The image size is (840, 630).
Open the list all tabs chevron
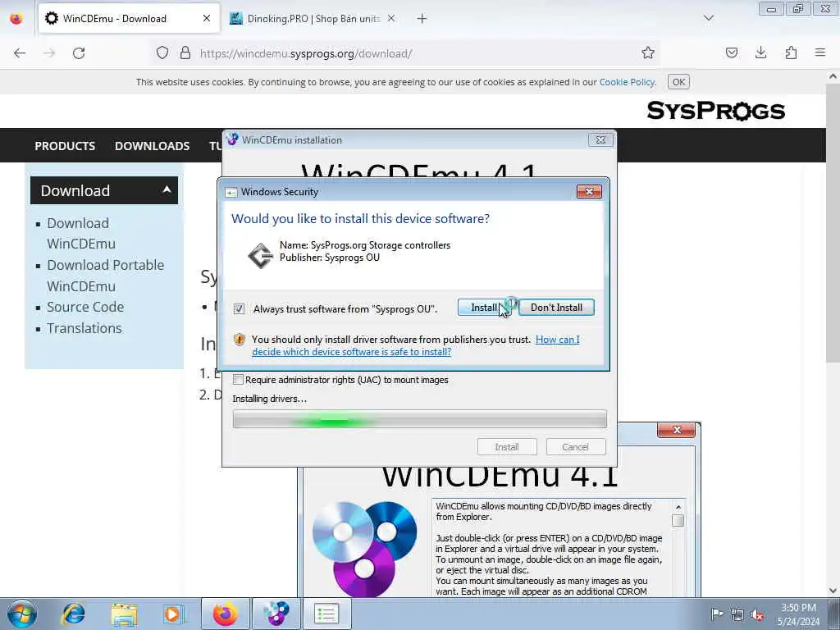[x=708, y=18]
